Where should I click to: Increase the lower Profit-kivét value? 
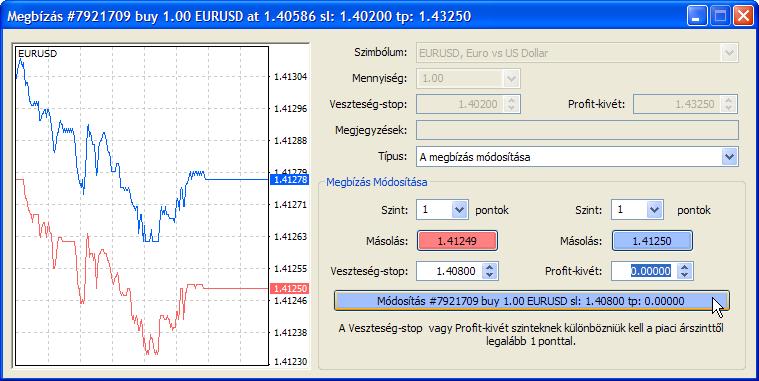(684, 267)
